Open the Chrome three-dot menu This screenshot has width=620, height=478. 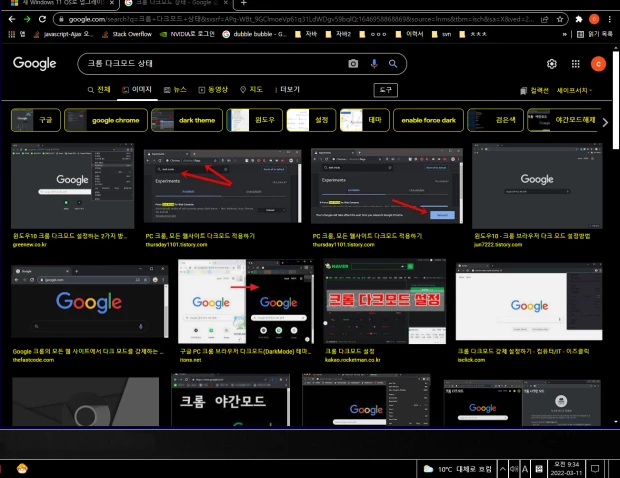(x=610, y=19)
